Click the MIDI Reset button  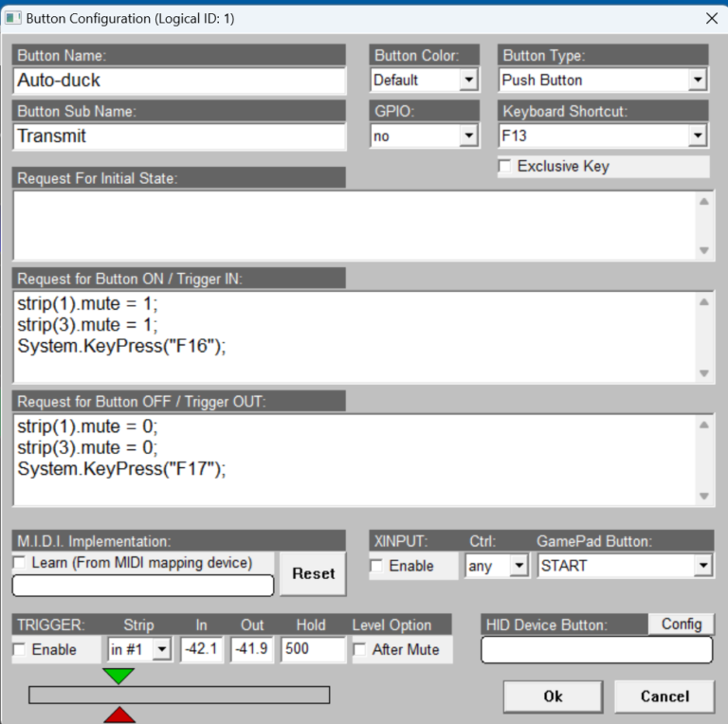coord(314,573)
